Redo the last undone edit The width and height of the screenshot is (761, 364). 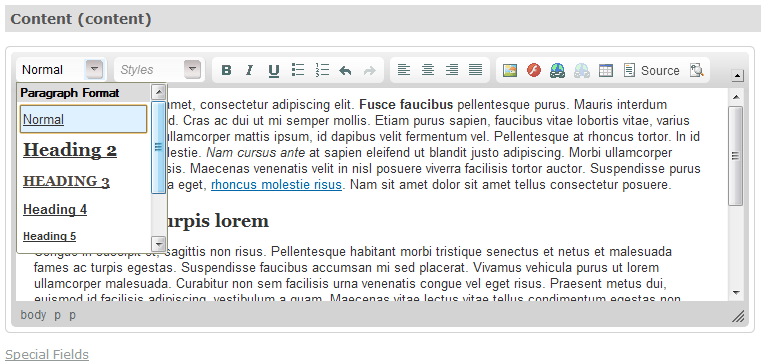[370, 70]
